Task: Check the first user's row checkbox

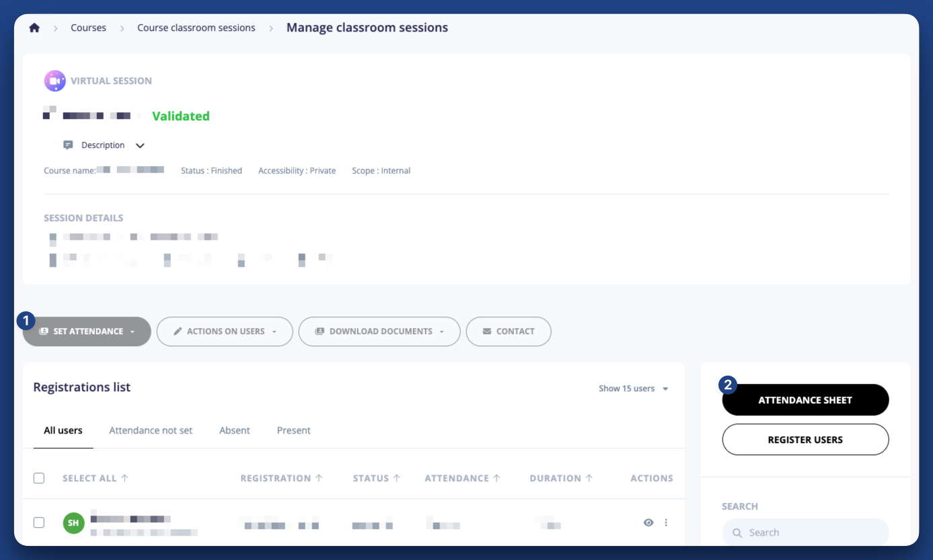Action: point(38,522)
